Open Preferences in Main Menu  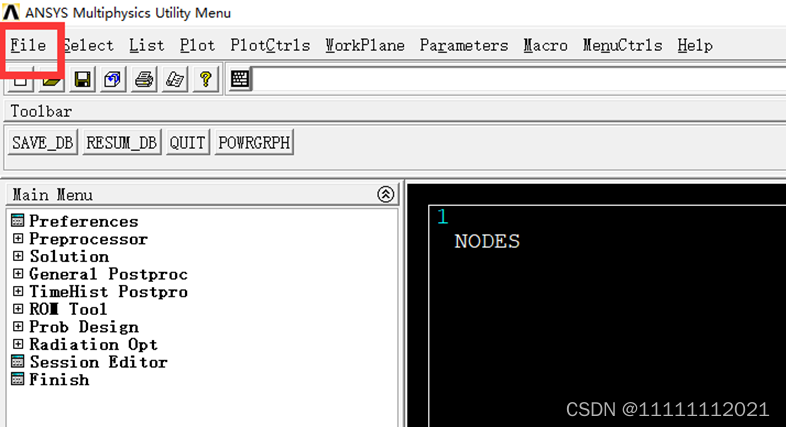click(x=83, y=221)
